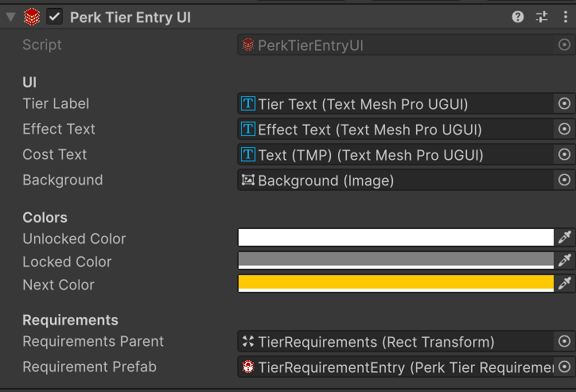Image resolution: width=576 pixels, height=392 pixels.
Task: Open the component preset settings icon
Action: click(542, 17)
